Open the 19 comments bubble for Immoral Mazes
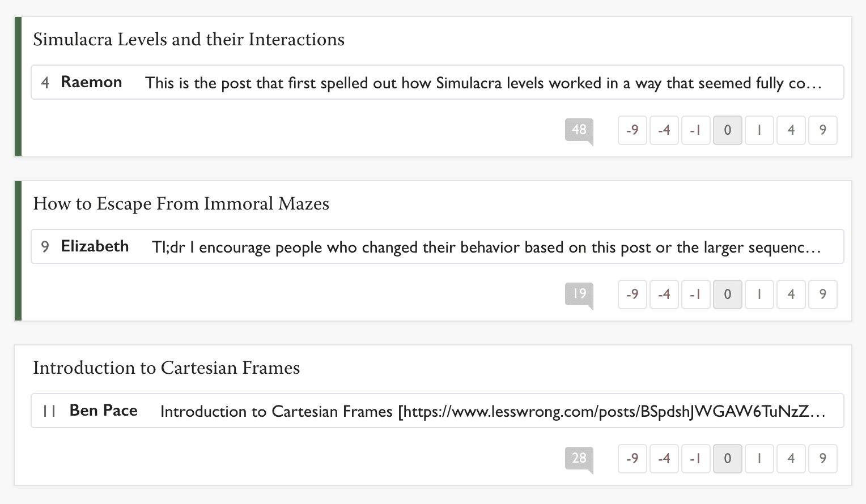Viewport: 866px width, 504px height. pyautogui.click(x=579, y=294)
